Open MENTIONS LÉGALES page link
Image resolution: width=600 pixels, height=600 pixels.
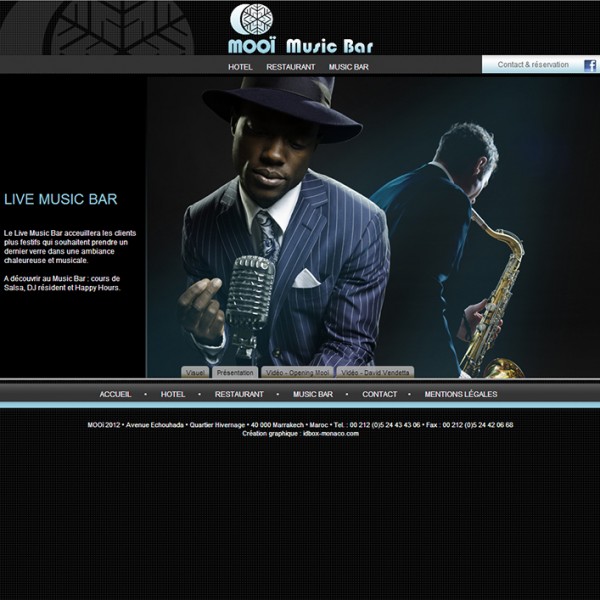coord(460,394)
